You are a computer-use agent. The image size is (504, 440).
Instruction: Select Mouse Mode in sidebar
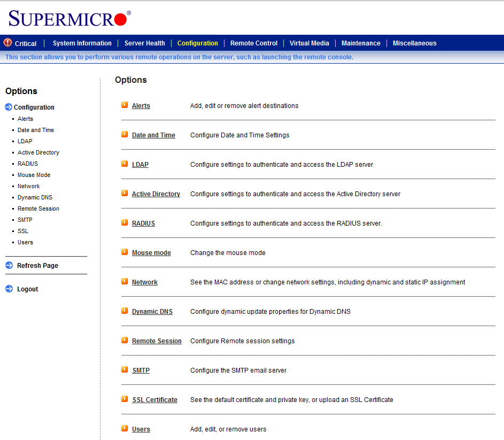tap(34, 175)
